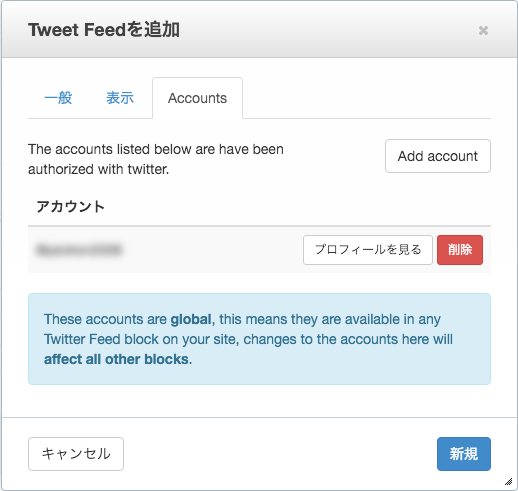Confirm with the blue 新規 button

[464, 454]
